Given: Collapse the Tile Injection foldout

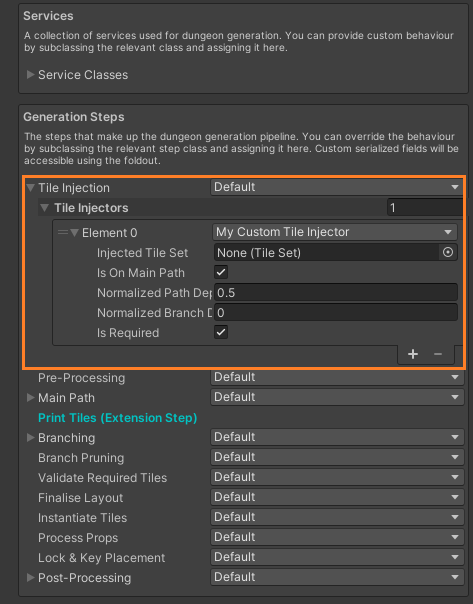Looking at the screenshot, I should [30, 188].
